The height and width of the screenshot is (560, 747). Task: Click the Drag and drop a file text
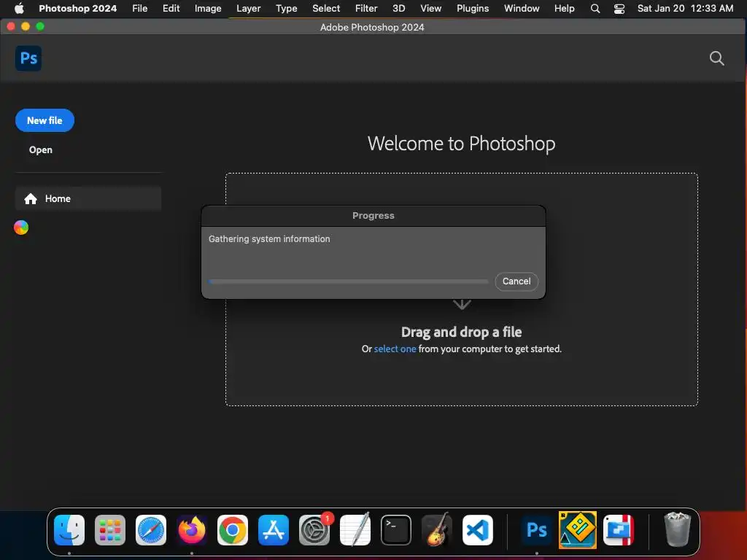click(461, 332)
